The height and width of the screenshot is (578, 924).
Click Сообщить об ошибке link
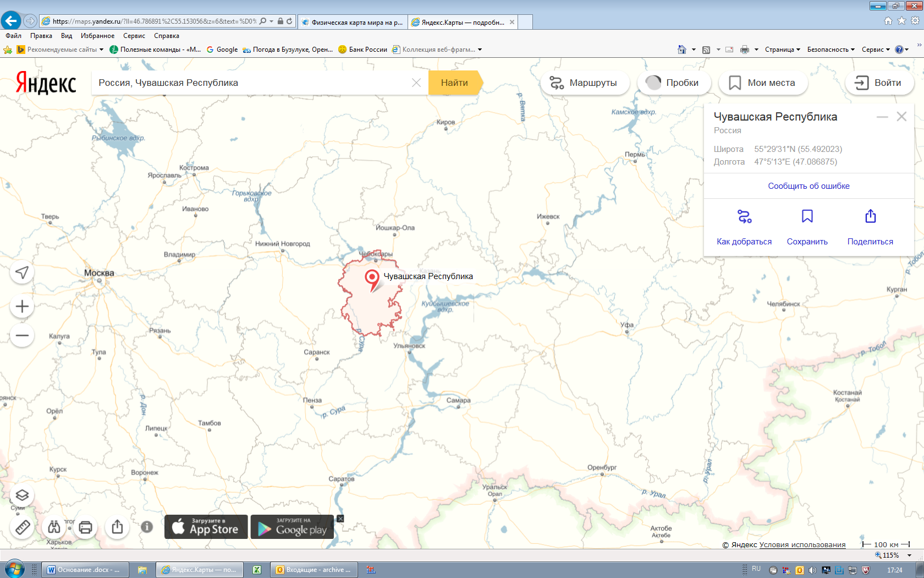(809, 186)
